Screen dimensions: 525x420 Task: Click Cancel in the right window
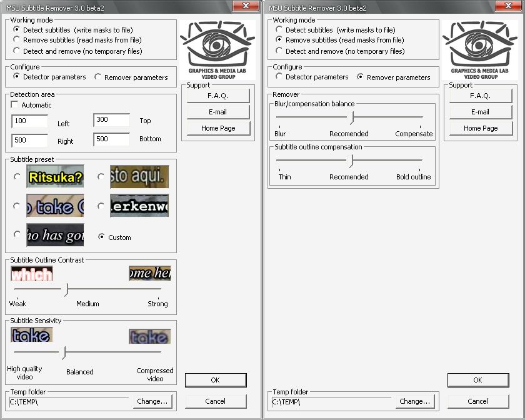click(477, 401)
